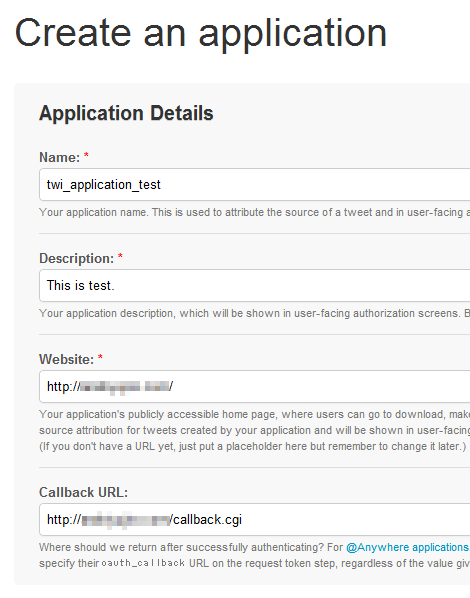Click the 'Website:' field label
Screen dimensions: 470x598
pos(66,359)
